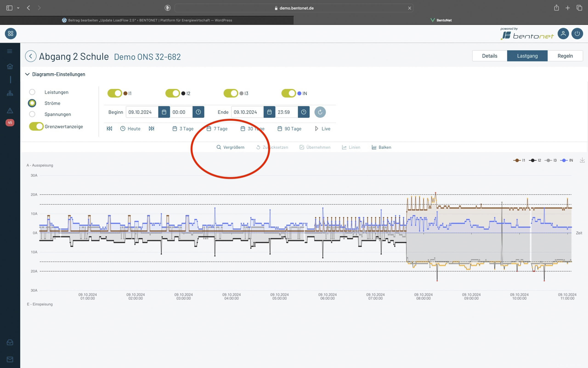588x368 pixels.
Task: Jump to next period forward icon
Action: 151,129
